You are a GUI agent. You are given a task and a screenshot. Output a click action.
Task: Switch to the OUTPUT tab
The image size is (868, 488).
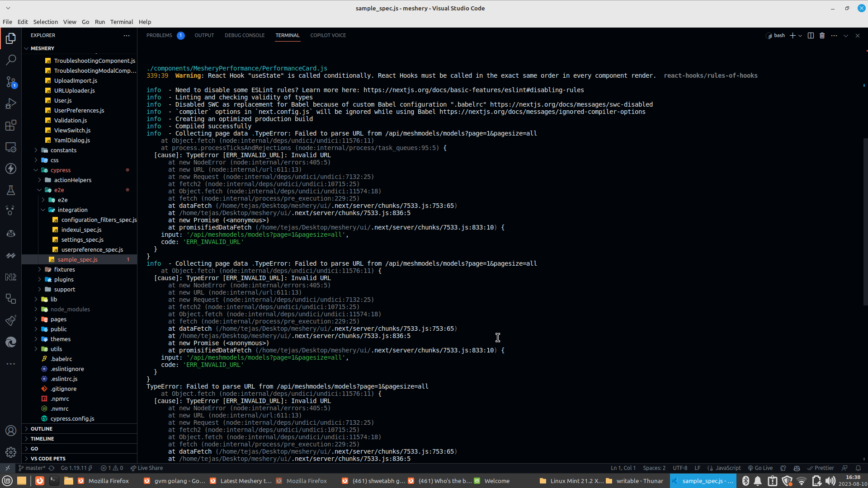pos(204,35)
